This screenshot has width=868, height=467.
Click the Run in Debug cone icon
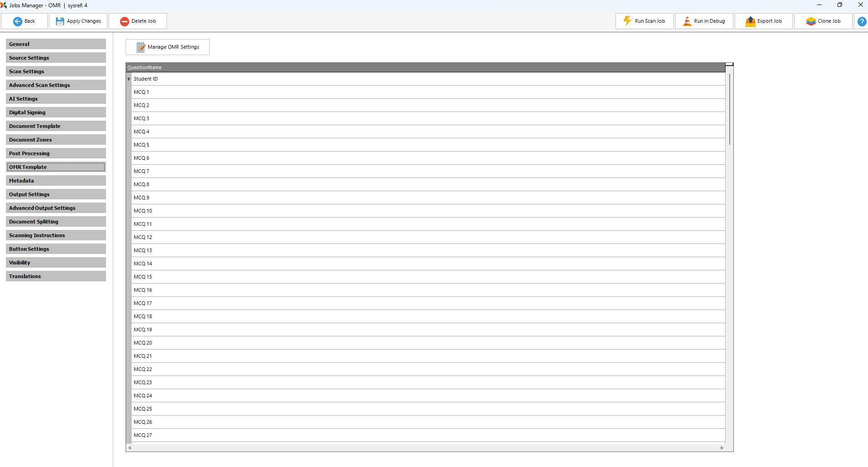click(x=687, y=21)
